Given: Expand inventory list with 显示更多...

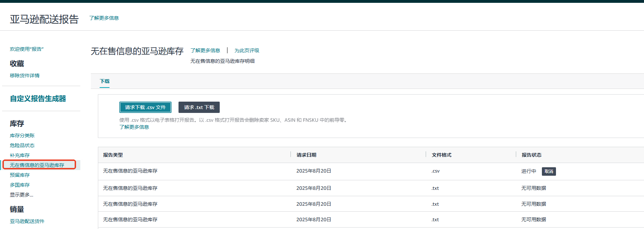Looking at the screenshot, I should 21,195.
